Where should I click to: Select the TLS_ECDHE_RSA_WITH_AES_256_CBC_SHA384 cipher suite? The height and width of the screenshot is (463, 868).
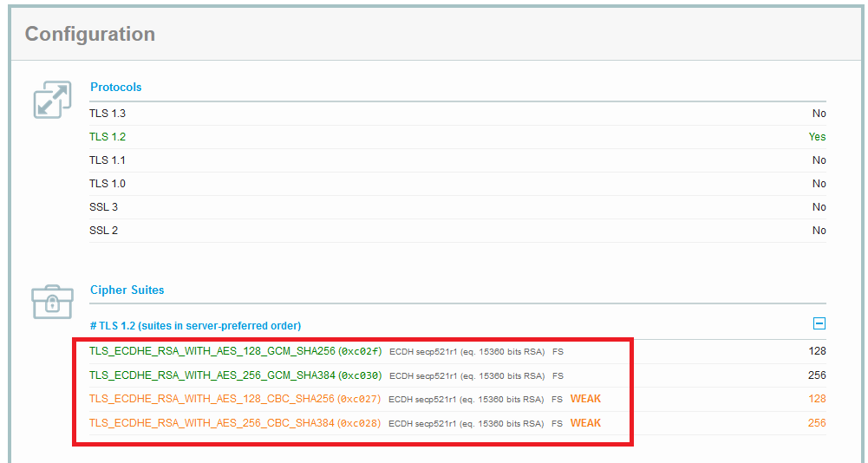(x=212, y=423)
